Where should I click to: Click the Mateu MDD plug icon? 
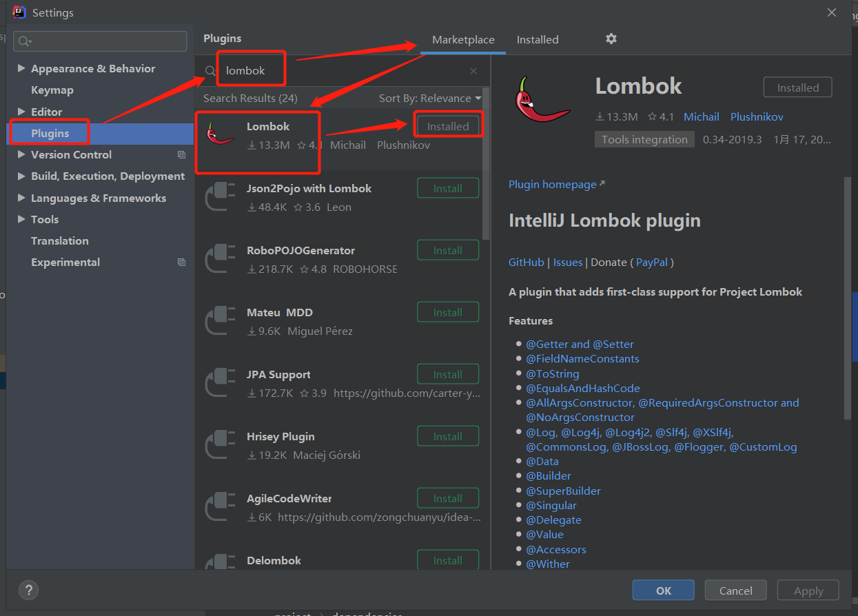click(221, 322)
